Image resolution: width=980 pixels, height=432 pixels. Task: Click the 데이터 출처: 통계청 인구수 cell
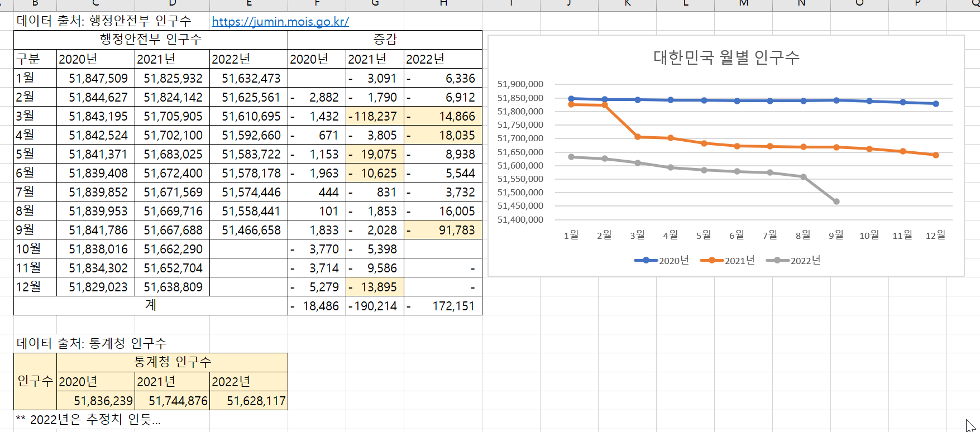point(92,343)
